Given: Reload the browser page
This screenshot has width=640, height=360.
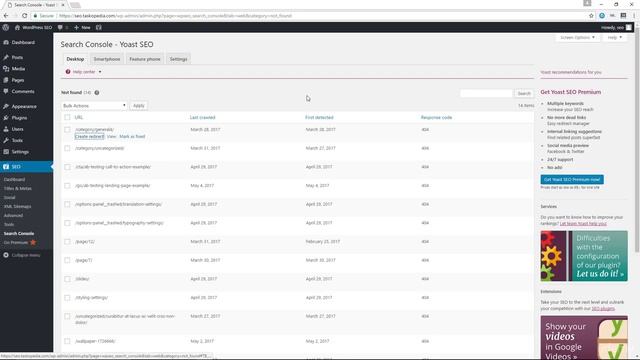Looking at the screenshot, I should click(24, 16).
